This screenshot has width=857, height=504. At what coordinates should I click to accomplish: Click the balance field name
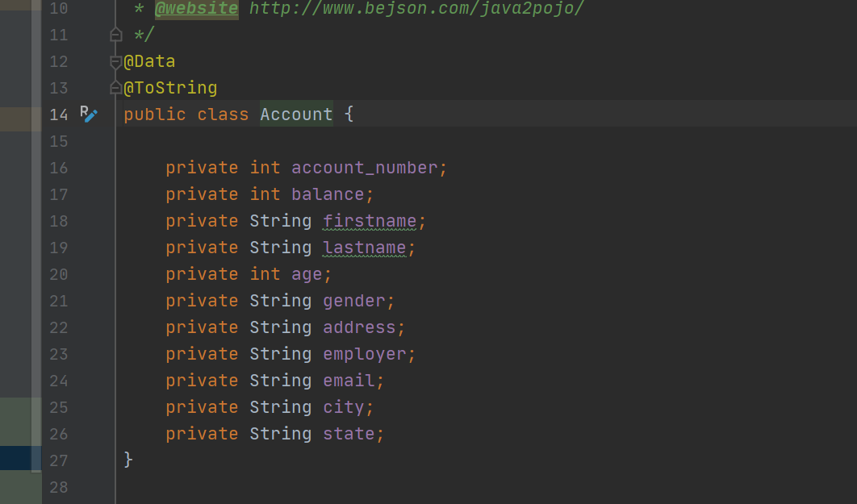click(328, 194)
